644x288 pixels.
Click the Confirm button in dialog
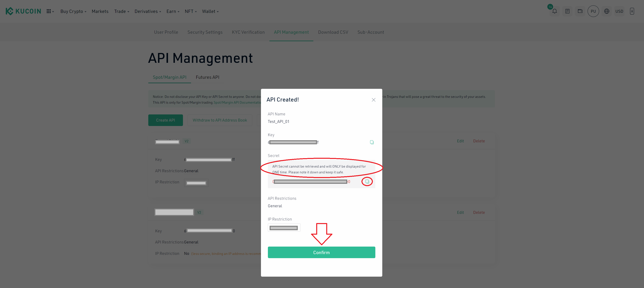[x=321, y=253]
